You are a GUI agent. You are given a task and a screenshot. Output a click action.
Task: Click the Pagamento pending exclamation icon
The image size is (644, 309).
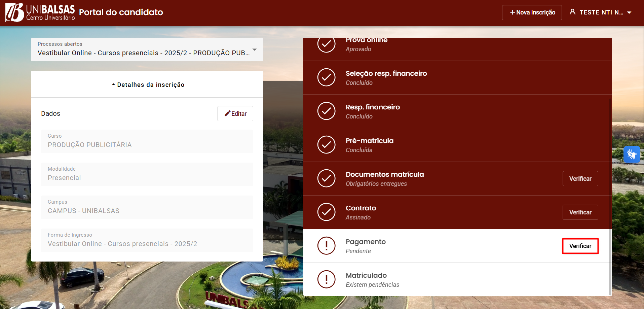click(326, 246)
